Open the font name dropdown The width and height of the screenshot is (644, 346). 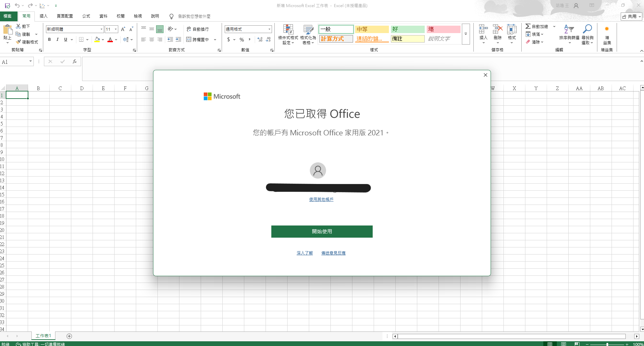coord(101,29)
